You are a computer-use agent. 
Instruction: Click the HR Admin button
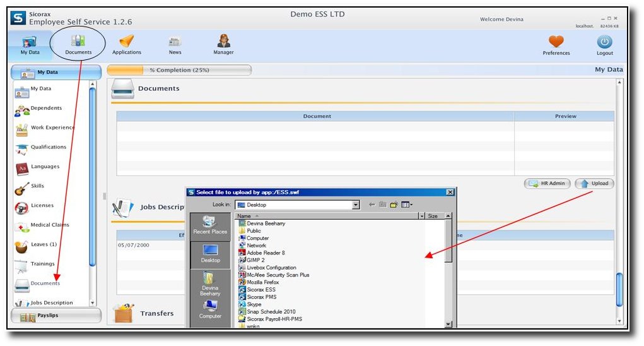pyautogui.click(x=547, y=184)
